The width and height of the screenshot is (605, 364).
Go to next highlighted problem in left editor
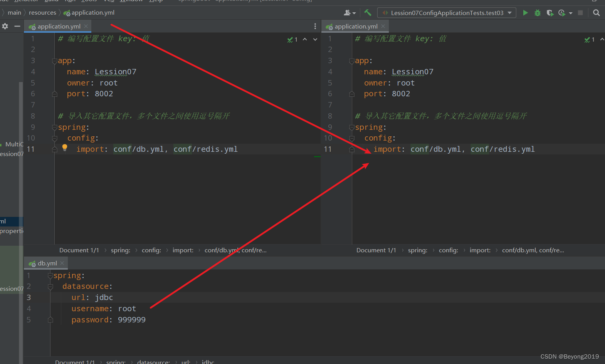pos(315,39)
